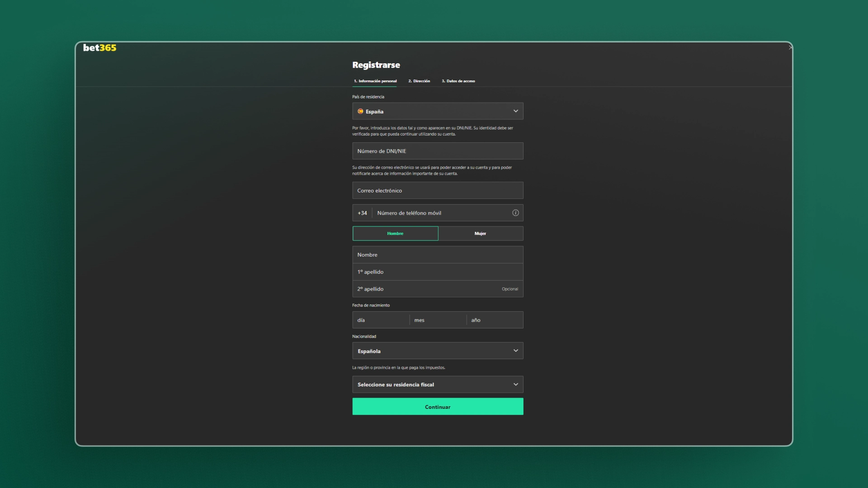The image size is (868, 488).
Task: Focus the Número de DNI/NIE field
Action: point(438,151)
